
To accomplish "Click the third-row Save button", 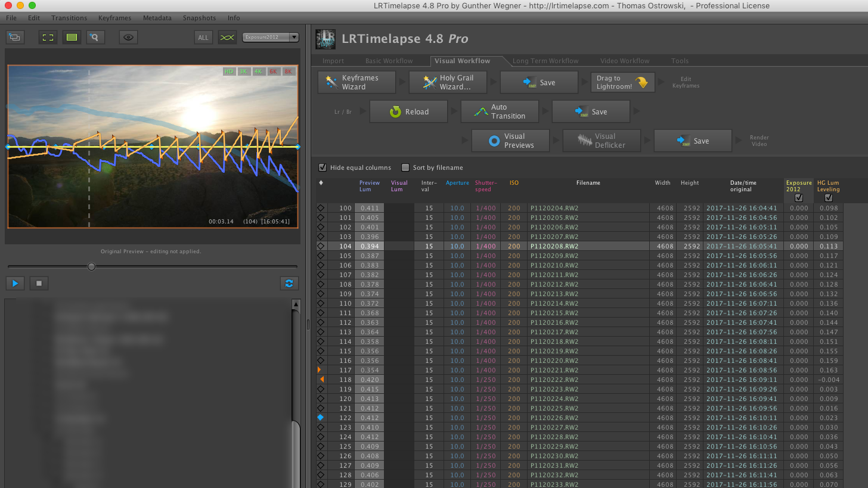I will click(x=693, y=141).
